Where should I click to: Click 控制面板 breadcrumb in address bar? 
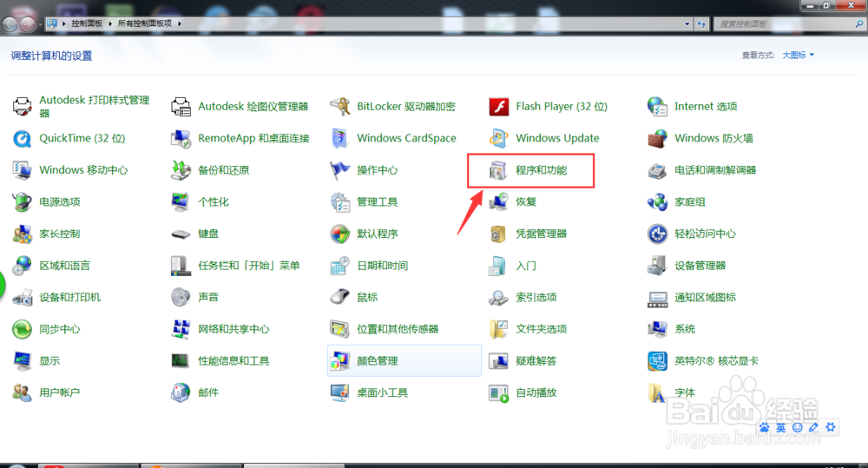pyautogui.click(x=86, y=23)
